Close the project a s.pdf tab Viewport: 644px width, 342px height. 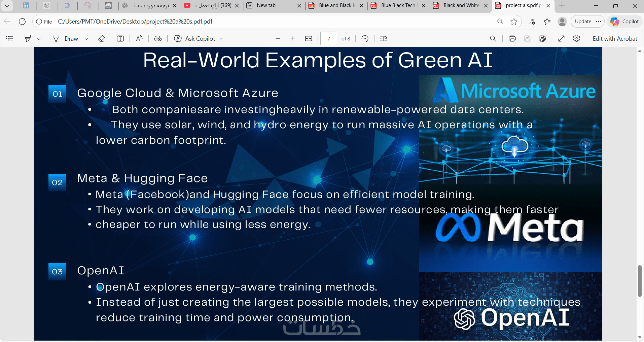point(548,6)
